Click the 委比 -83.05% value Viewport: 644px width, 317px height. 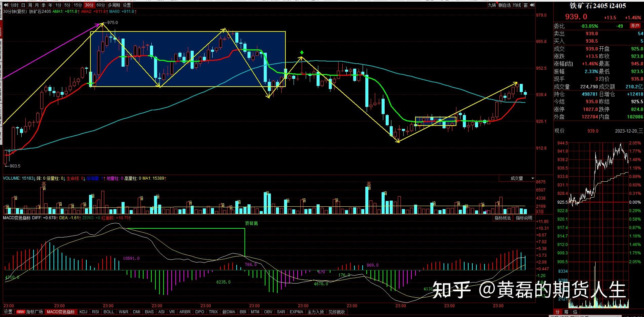589,26
